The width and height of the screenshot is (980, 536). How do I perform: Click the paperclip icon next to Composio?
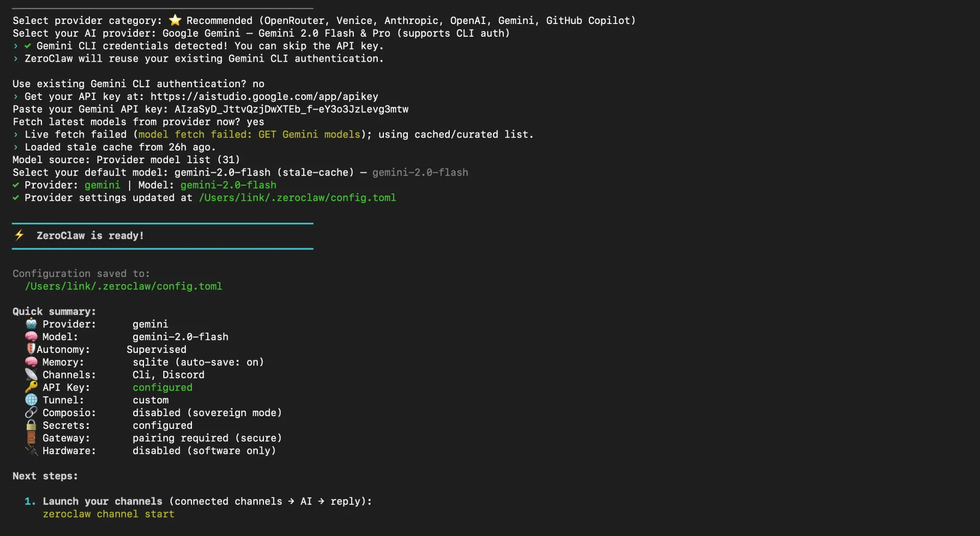[31, 413]
